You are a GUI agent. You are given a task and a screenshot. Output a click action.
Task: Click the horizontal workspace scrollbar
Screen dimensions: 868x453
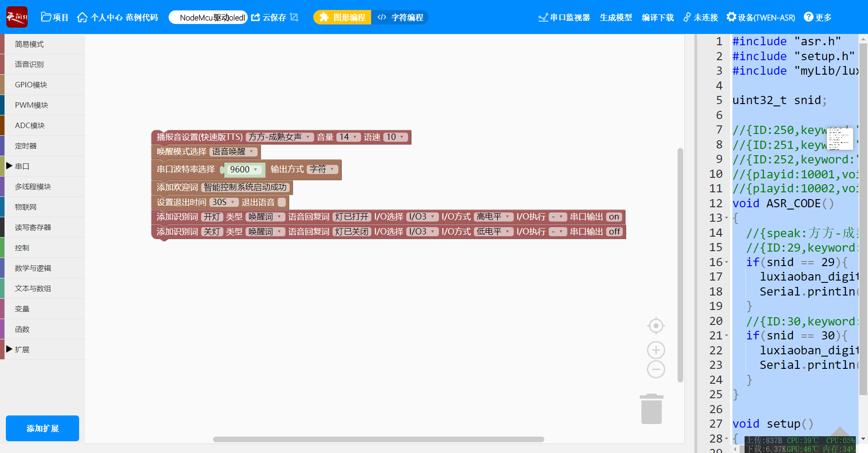(378, 439)
